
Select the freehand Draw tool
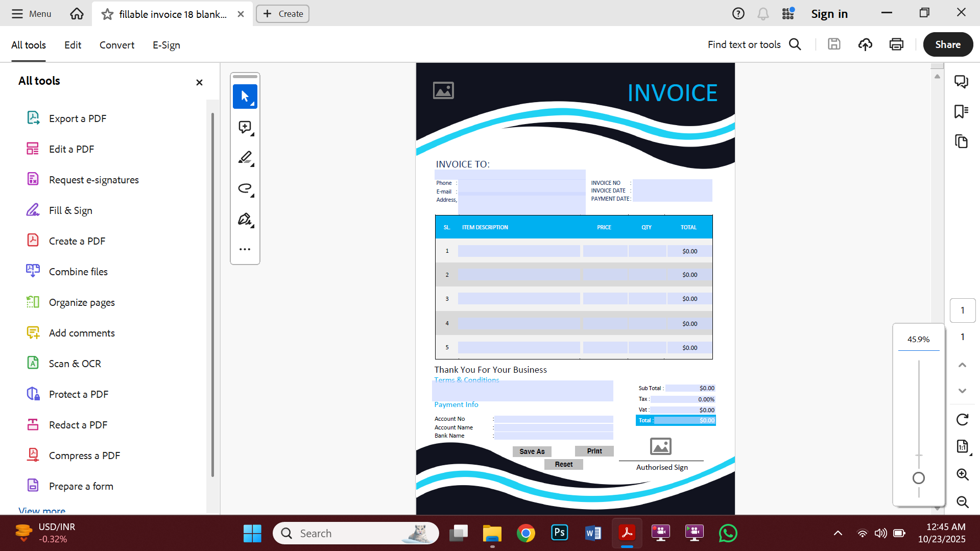coord(245,188)
